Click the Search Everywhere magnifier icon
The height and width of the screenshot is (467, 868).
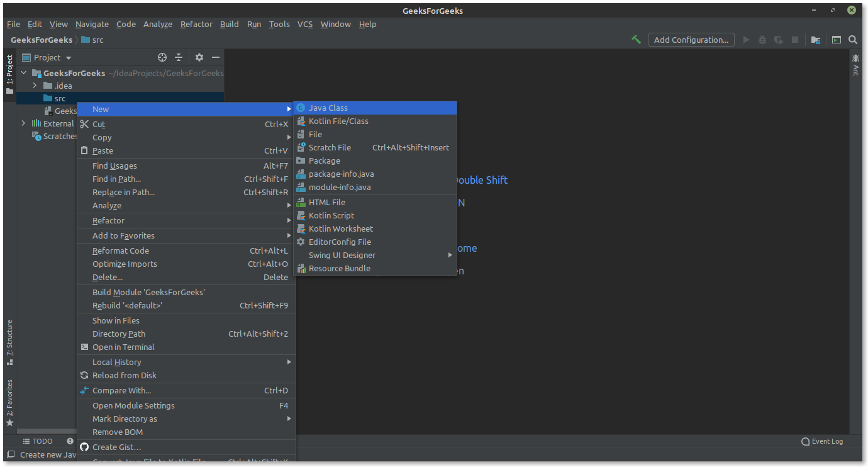tap(853, 40)
